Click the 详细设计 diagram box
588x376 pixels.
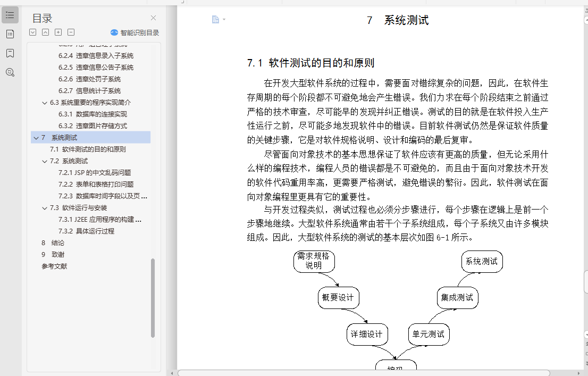367,335
